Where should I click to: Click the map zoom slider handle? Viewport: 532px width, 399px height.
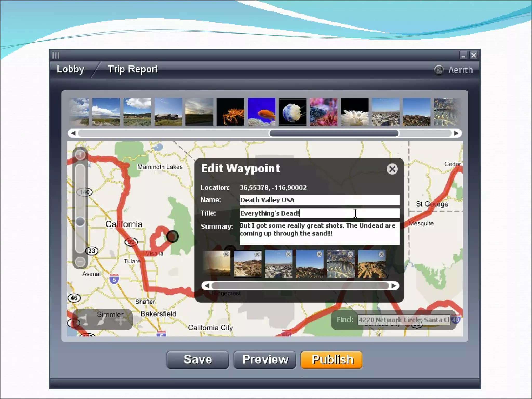pos(80,222)
